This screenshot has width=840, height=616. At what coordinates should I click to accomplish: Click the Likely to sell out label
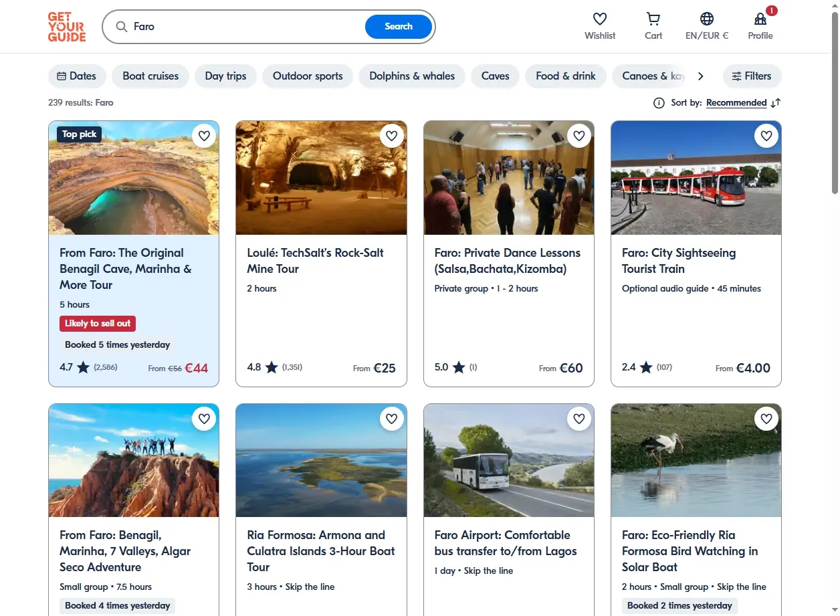(98, 324)
